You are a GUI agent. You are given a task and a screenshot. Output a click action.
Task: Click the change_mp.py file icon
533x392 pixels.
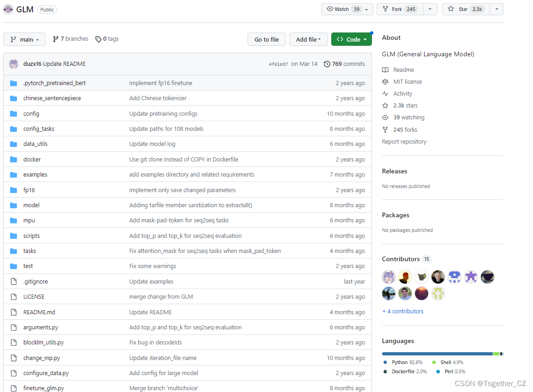click(x=14, y=358)
